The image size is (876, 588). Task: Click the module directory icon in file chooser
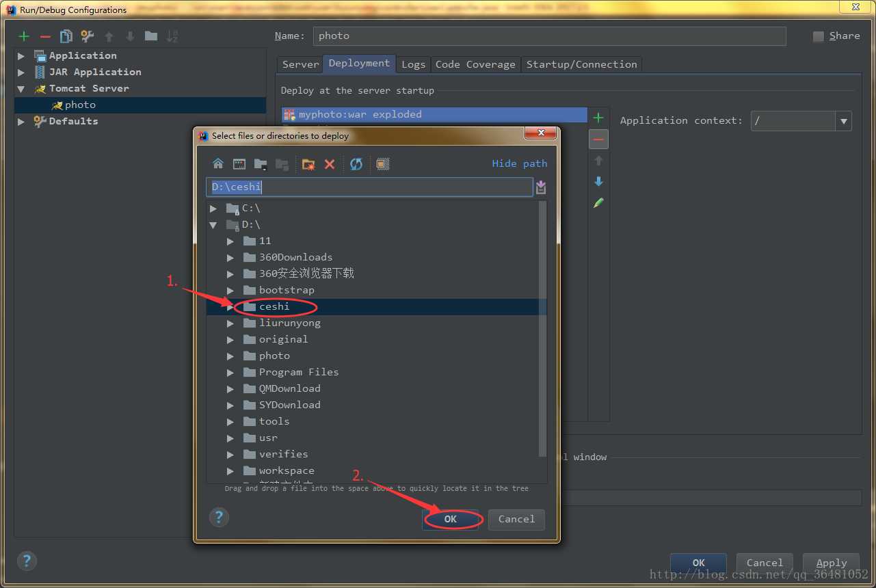tap(261, 164)
